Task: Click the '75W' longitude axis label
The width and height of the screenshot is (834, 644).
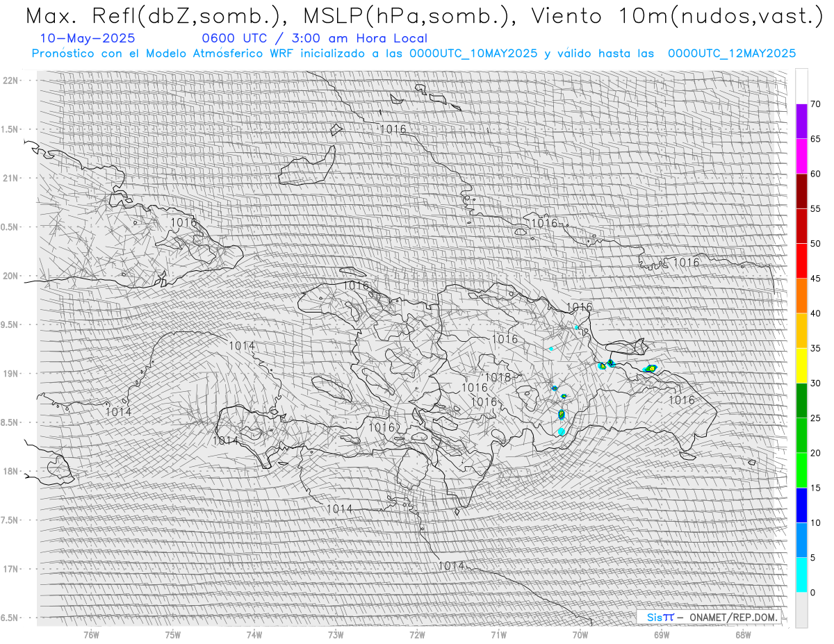Action: pos(172,635)
